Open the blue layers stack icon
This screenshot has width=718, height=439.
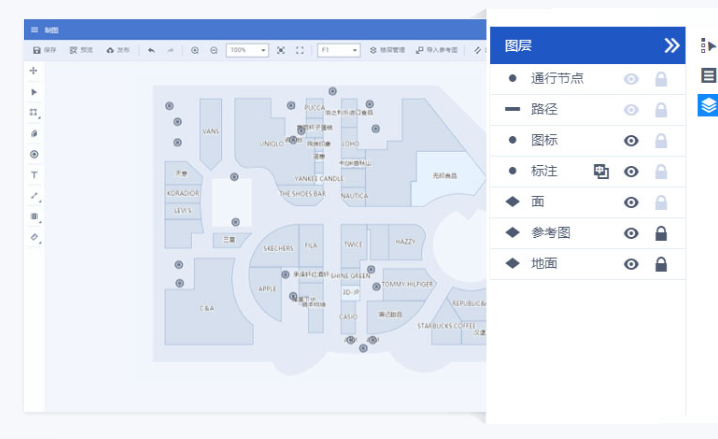click(x=708, y=105)
